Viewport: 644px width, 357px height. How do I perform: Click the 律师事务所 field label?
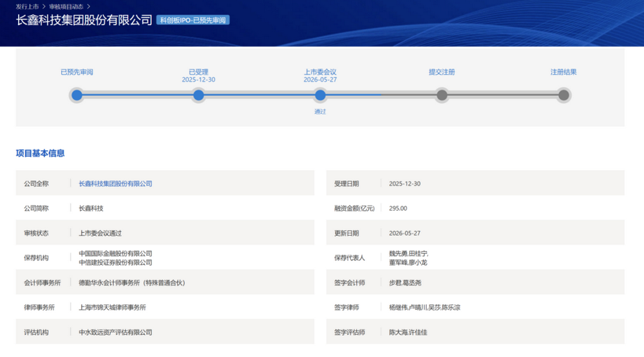click(x=39, y=307)
